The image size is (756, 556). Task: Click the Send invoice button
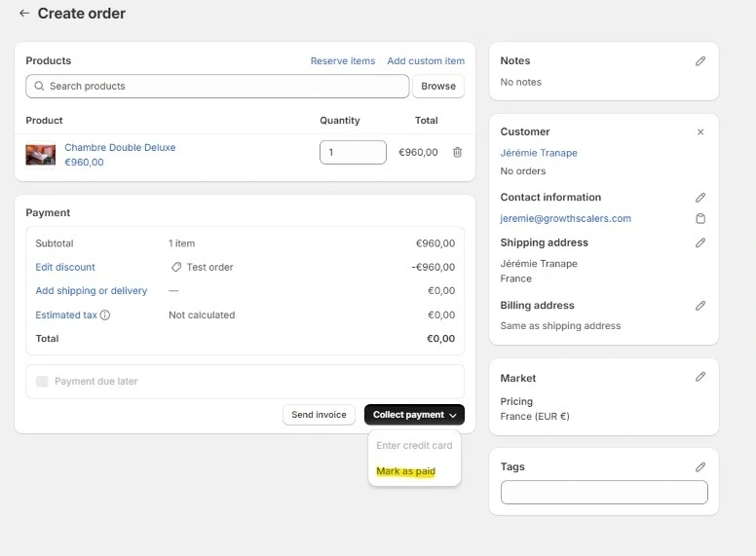click(319, 415)
